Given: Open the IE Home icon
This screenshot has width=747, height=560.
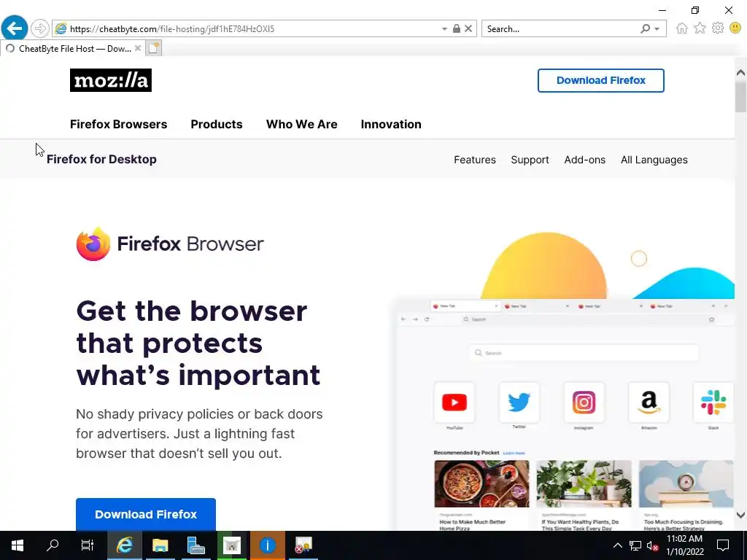Looking at the screenshot, I should tap(682, 28).
